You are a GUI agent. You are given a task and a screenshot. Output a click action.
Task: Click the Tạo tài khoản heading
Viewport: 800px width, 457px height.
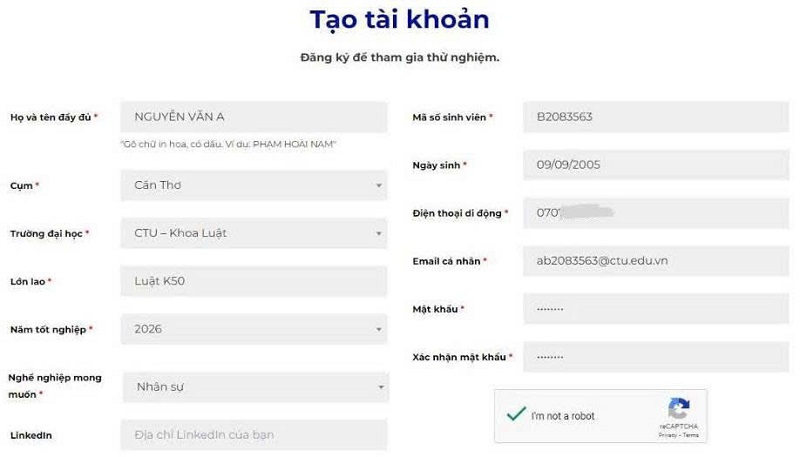[399, 20]
